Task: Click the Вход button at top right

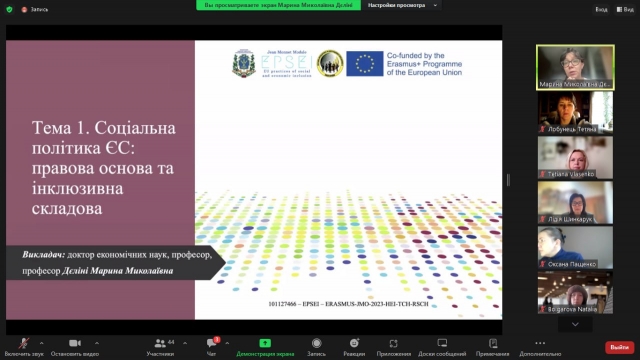Action: 601,9
